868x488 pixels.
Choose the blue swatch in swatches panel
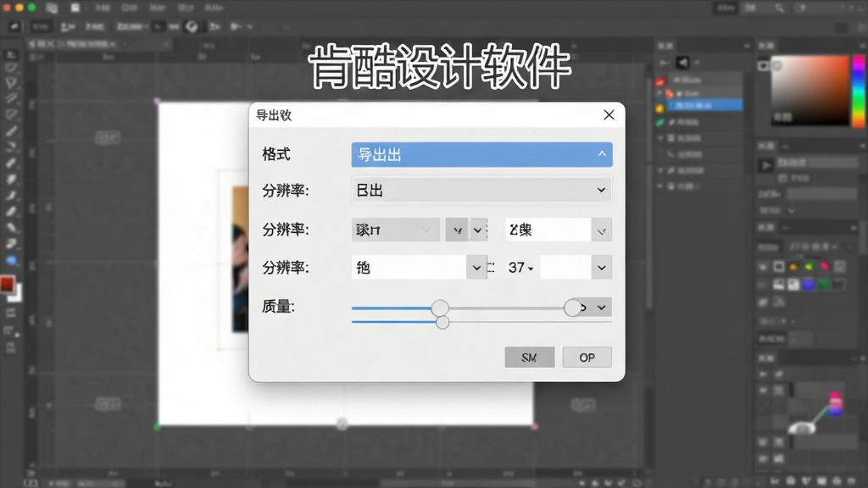tap(809, 285)
